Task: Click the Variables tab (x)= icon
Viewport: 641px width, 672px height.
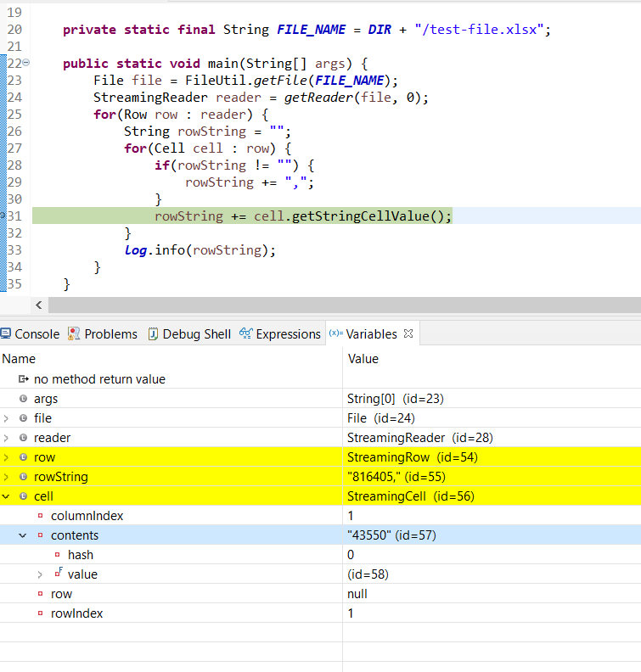Action: click(335, 333)
